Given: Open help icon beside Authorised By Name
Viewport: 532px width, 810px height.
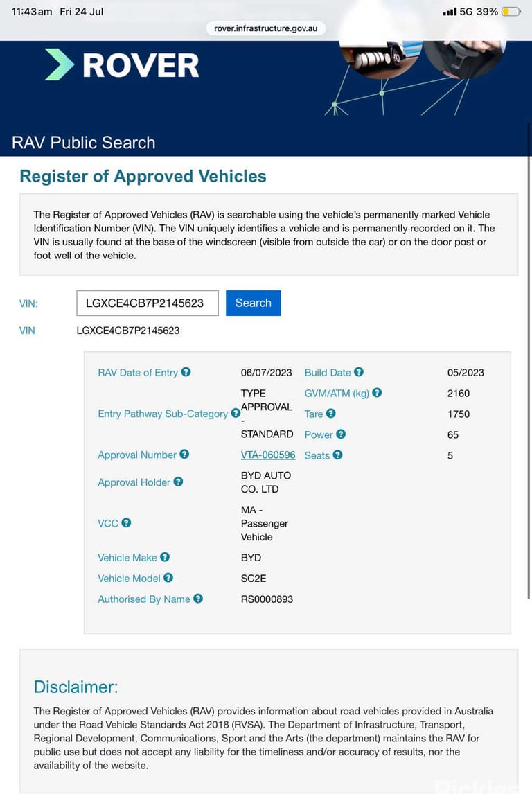Looking at the screenshot, I should pyautogui.click(x=198, y=598).
